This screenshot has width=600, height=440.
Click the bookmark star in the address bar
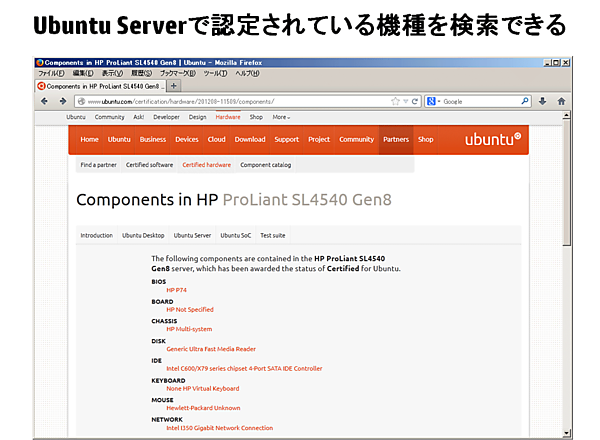(x=396, y=101)
